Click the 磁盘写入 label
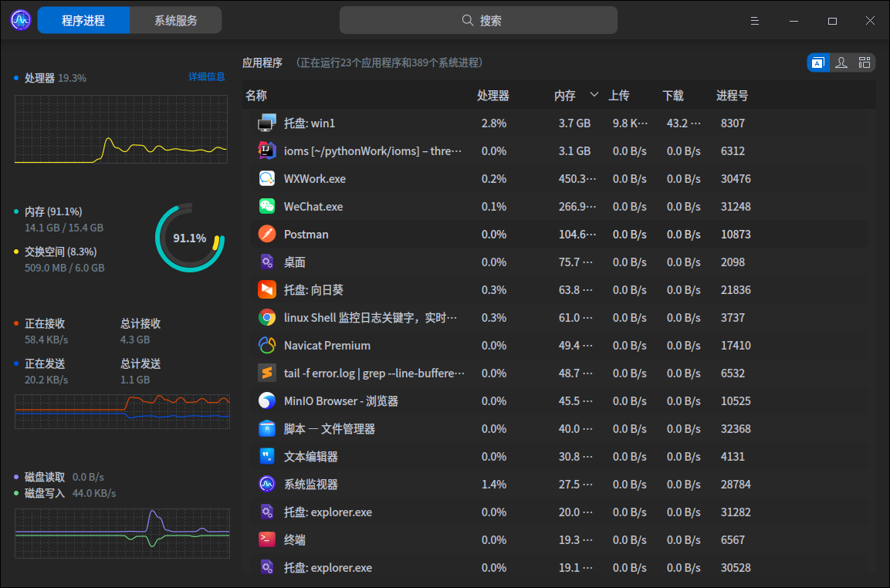 pyautogui.click(x=45, y=493)
